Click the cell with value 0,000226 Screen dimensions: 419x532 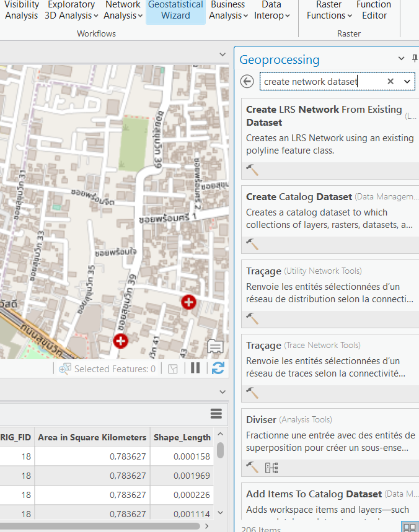(x=182, y=495)
